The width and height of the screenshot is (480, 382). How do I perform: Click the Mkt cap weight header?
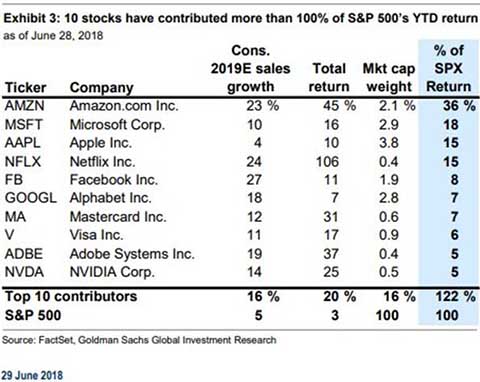click(389, 78)
